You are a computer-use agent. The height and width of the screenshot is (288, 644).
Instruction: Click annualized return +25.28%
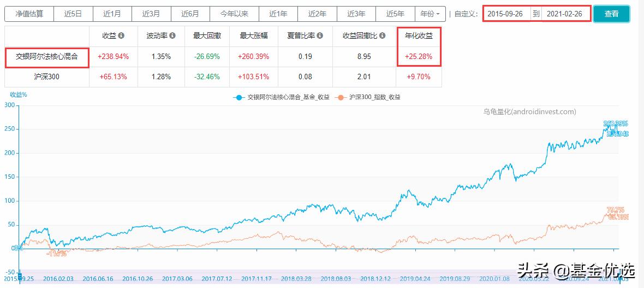419,57
